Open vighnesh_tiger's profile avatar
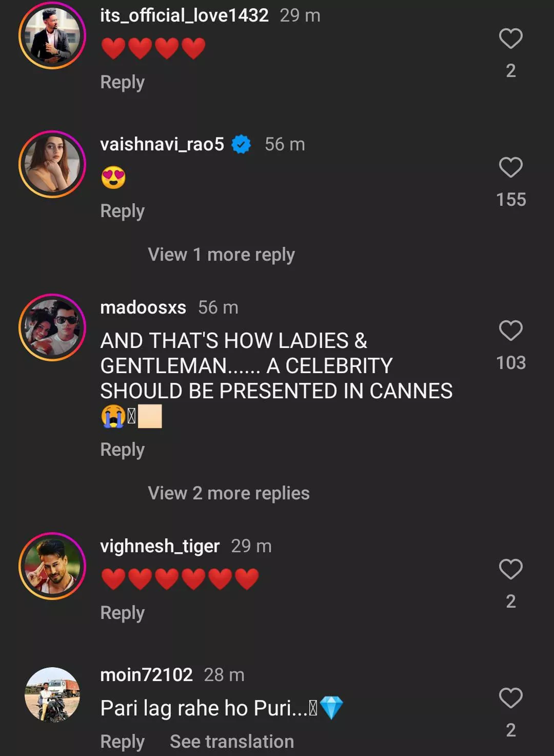 [x=52, y=566]
